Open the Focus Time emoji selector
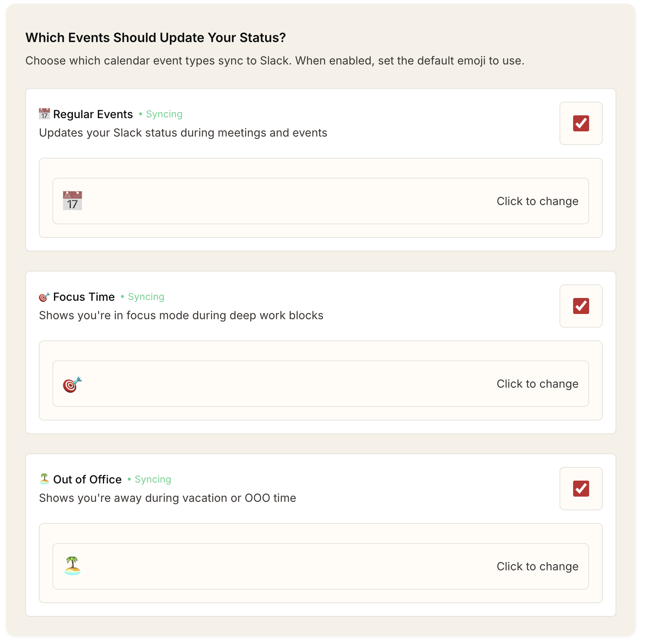648x644 pixels. tap(320, 383)
